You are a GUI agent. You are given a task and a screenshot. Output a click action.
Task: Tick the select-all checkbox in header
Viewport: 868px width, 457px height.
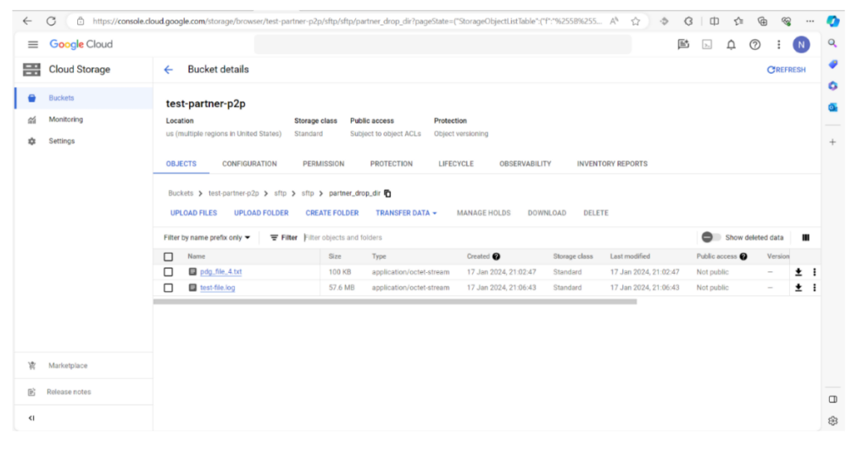point(168,256)
